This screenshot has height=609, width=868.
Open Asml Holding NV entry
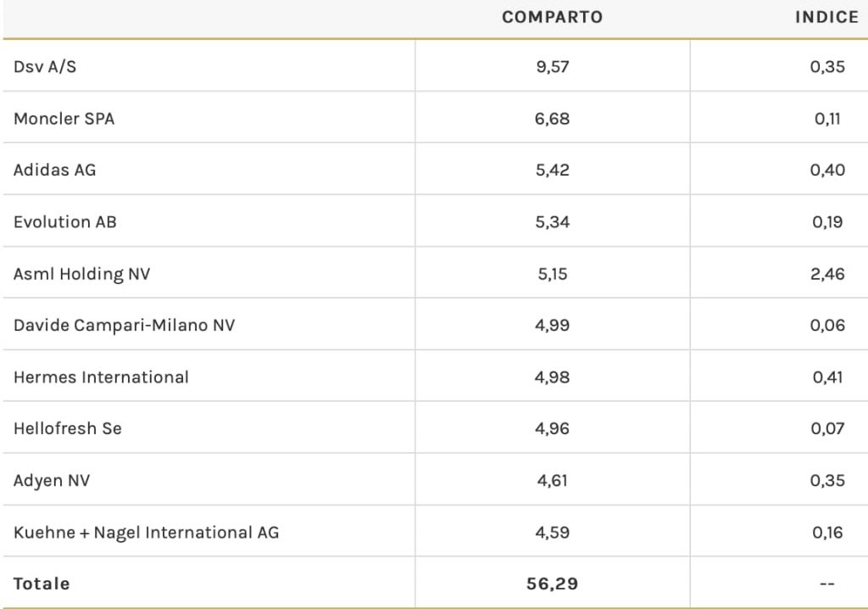pos(81,273)
